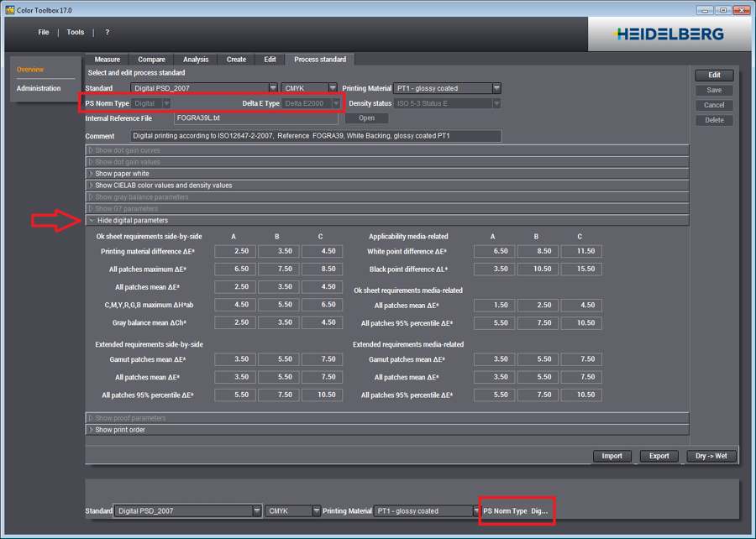Open the Standard dropdown showing Digital PSD_2007

pyautogui.click(x=272, y=87)
